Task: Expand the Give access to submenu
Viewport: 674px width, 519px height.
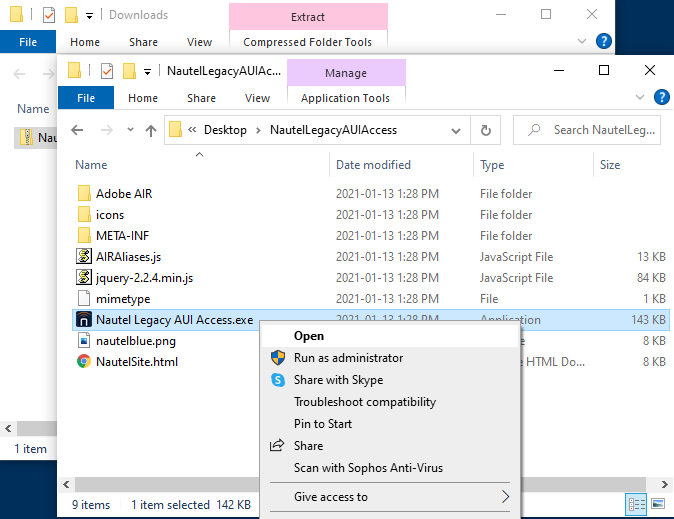Action: [x=506, y=497]
